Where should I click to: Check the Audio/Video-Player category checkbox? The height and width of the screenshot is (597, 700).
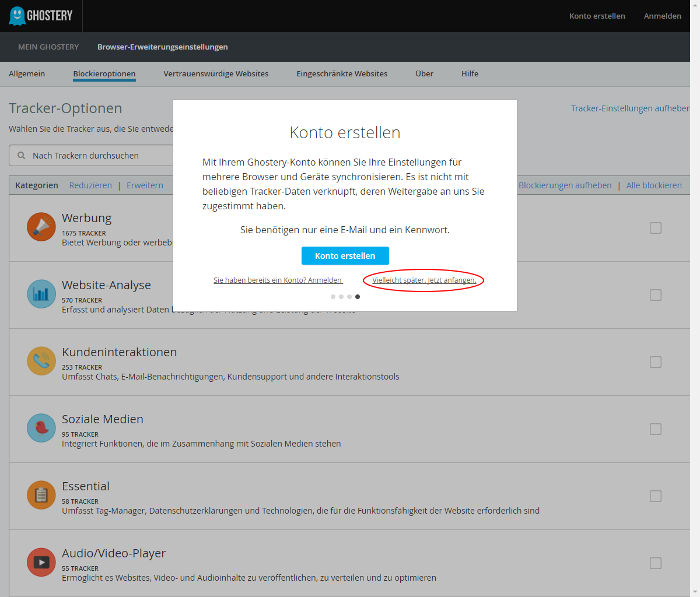(656, 563)
